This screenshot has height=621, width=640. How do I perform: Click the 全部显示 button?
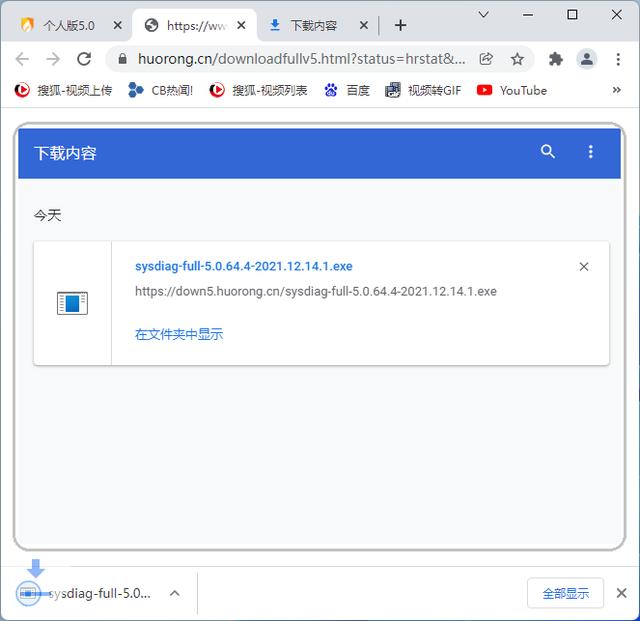click(565, 593)
